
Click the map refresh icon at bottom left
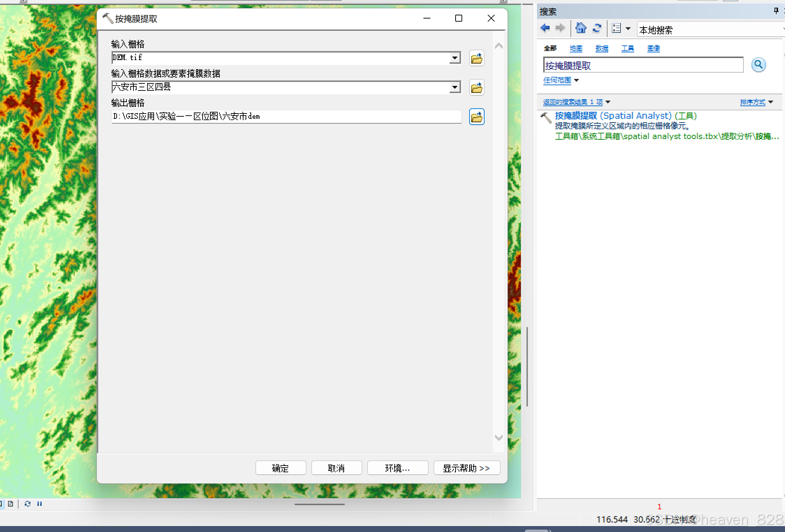(x=28, y=504)
